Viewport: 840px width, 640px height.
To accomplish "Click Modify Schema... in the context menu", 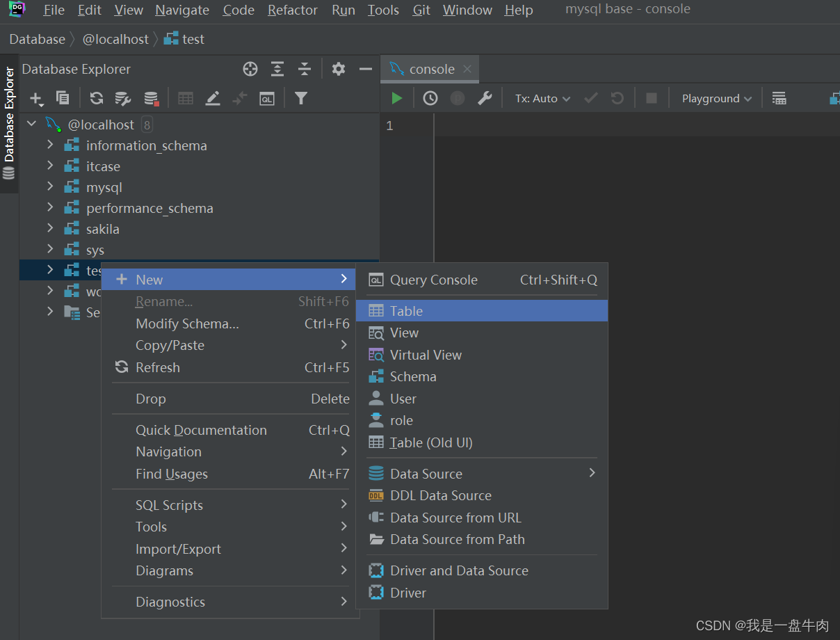I will click(229, 323).
